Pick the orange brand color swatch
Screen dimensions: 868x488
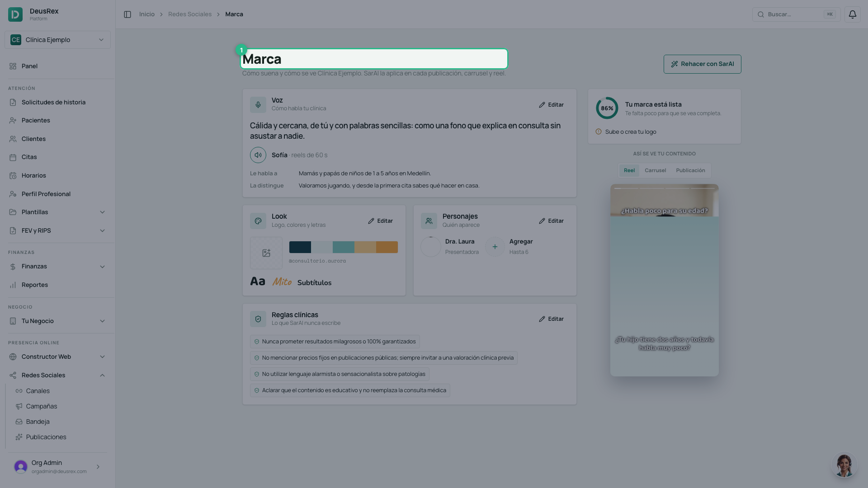point(387,247)
